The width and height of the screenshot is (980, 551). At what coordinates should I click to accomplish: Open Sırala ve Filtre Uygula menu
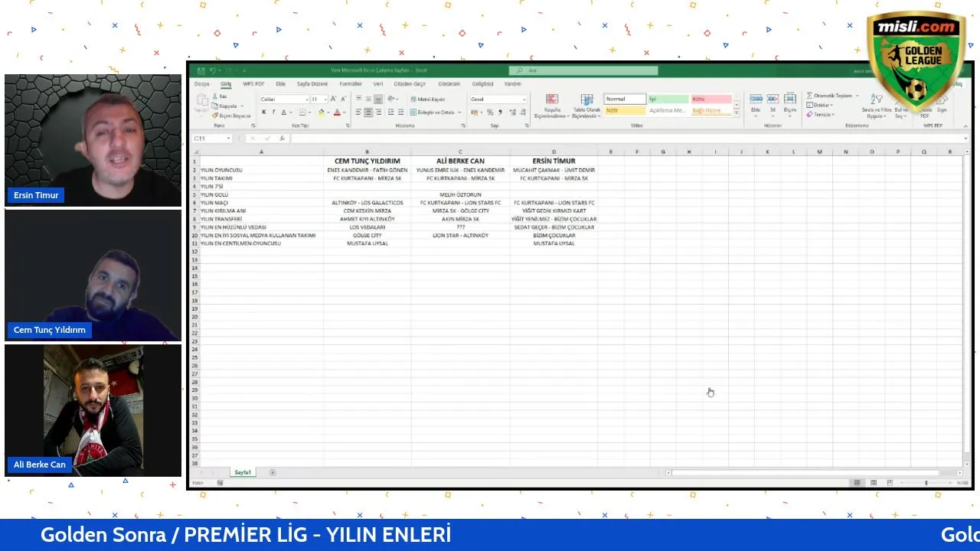point(877,106)
